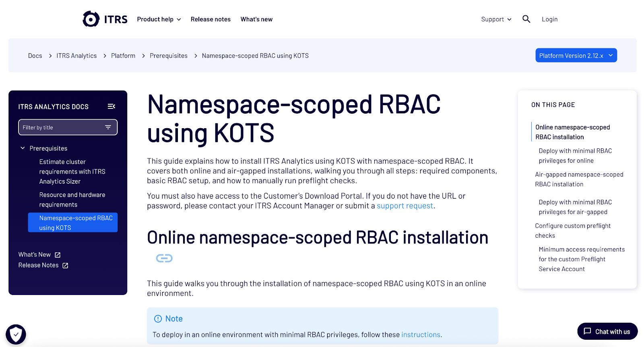
Task: Click external link icon beside Release Notes
Action: tap(65, 265)
